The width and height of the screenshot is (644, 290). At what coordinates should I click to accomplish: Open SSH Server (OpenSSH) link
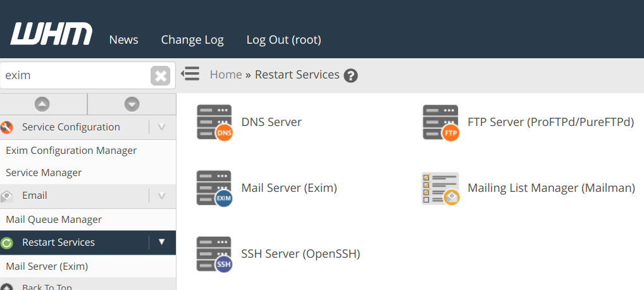point(300,254)
